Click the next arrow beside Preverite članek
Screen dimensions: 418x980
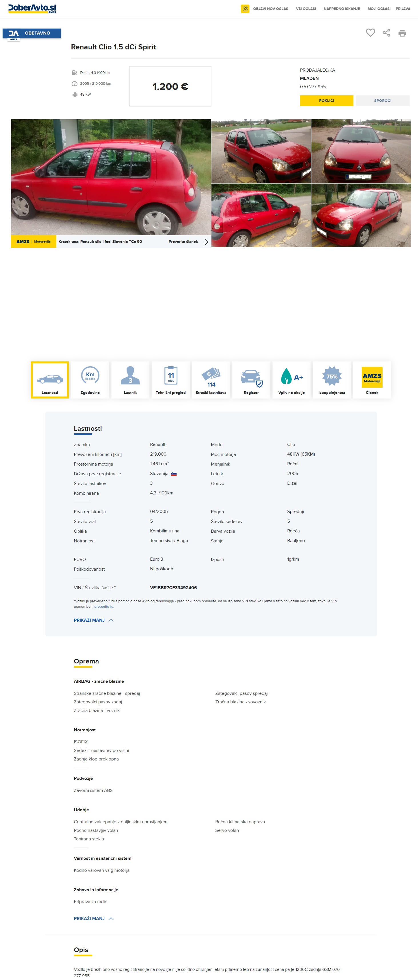206,242
